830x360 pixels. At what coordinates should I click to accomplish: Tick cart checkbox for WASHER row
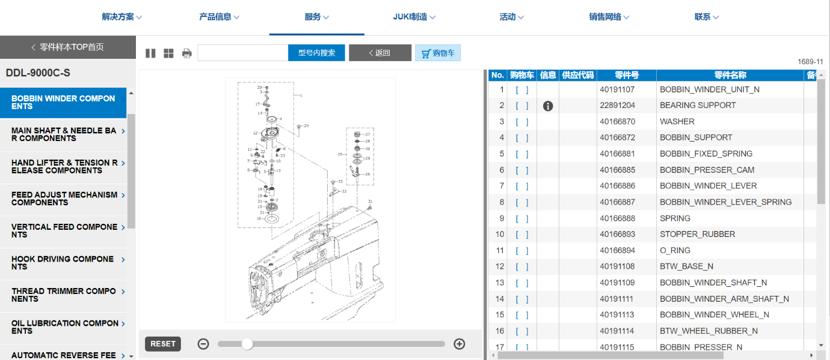click(522, 122)
